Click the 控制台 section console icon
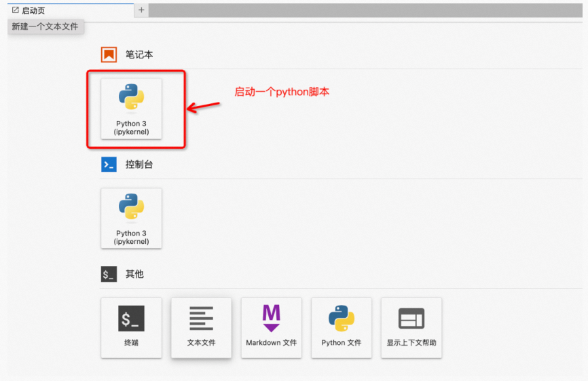The image size is (588, 381). 109,164
